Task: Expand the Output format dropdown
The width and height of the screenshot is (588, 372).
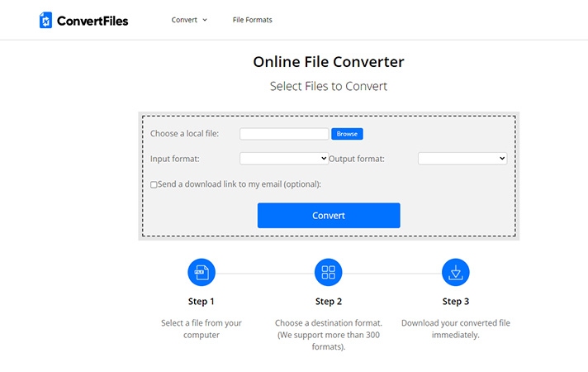Action: click(x=462, y=159)
